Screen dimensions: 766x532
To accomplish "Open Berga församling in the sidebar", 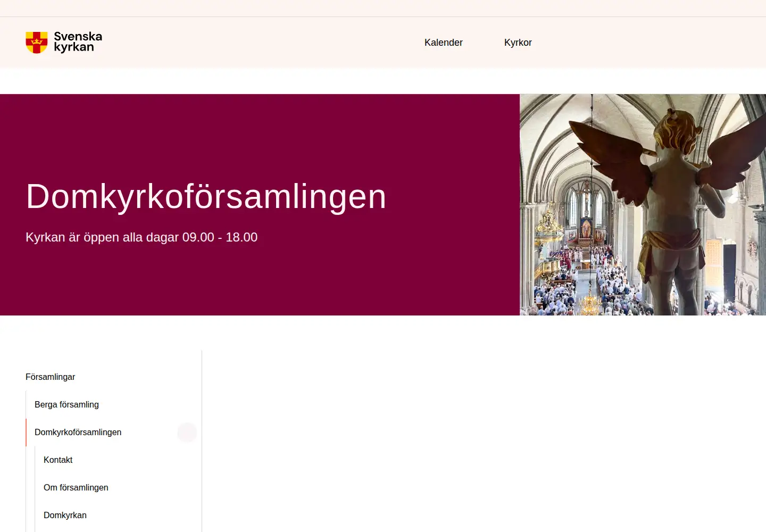I will point(66,404).
